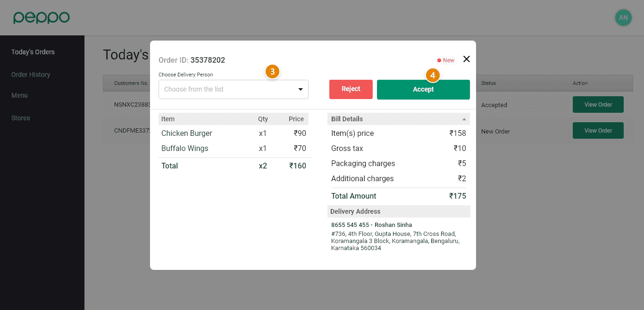Click the delivery person dropdown arrow

coord(301,90)
